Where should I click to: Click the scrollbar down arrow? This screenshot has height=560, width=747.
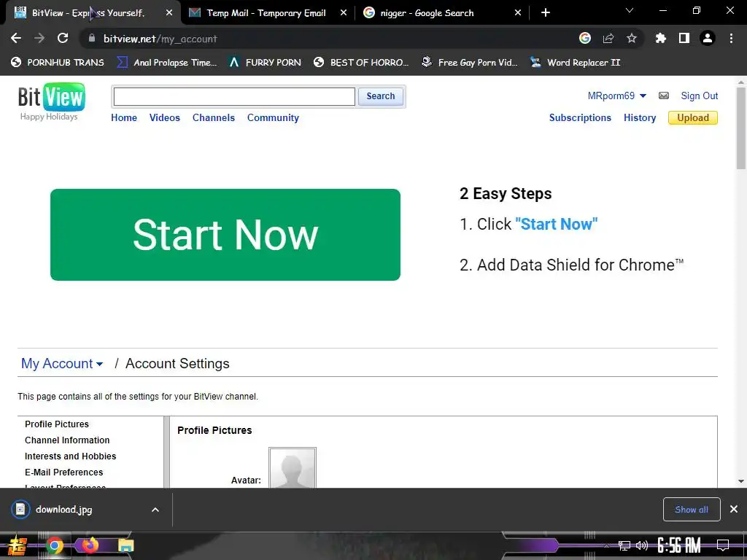(x=741, y=481)
